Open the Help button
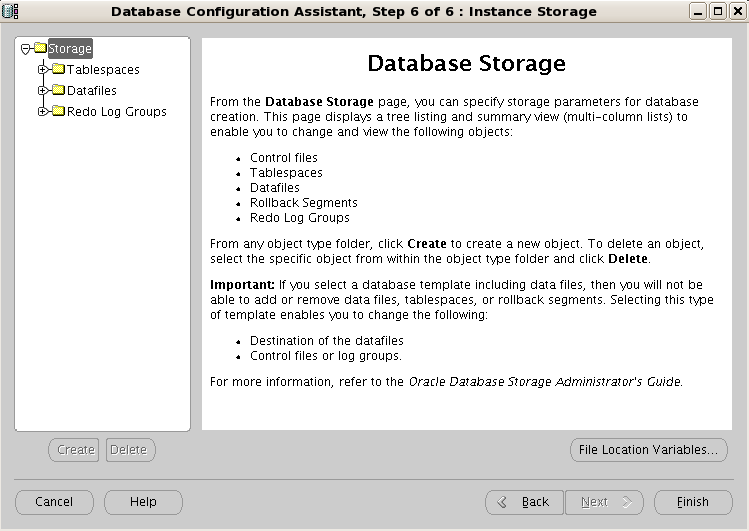 [143, 502]
